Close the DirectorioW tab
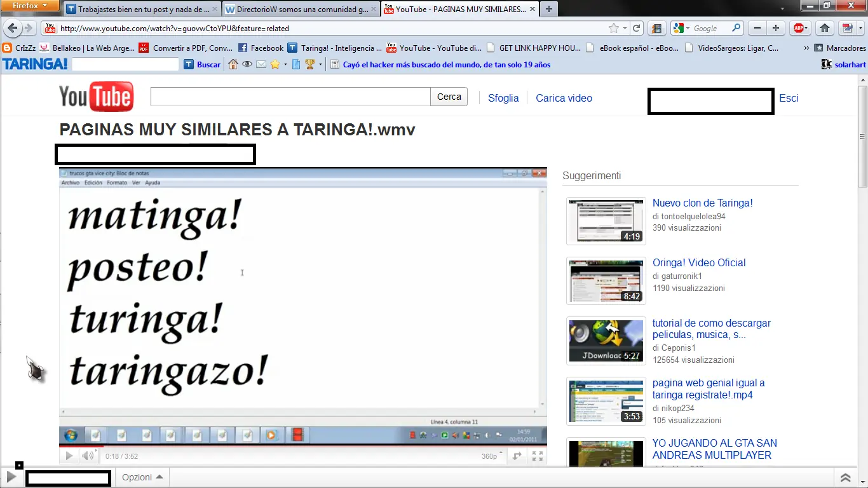The image size is (868, 488). click(373, 10)
